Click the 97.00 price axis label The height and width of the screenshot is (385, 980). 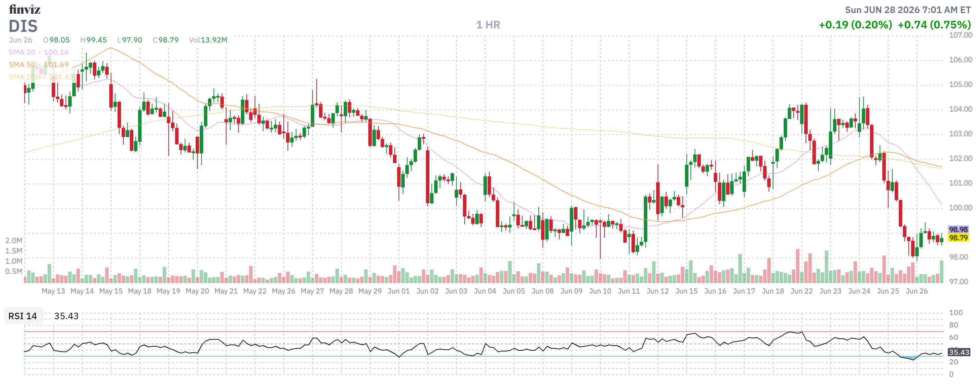tap(958, 282)
